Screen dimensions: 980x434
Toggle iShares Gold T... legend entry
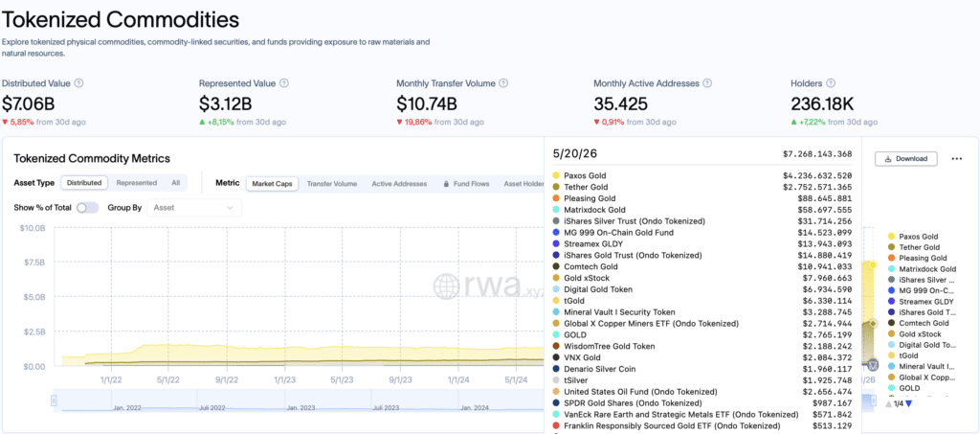[922, 312]
